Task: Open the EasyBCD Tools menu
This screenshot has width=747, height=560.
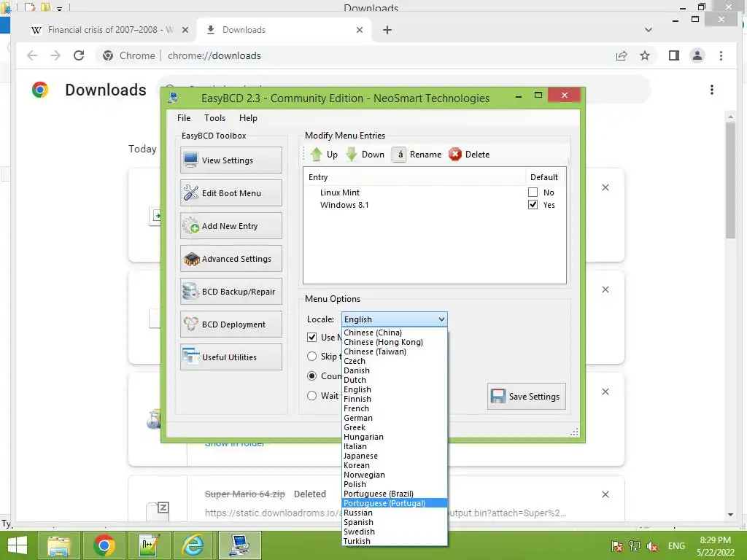Action: (215, 117)
